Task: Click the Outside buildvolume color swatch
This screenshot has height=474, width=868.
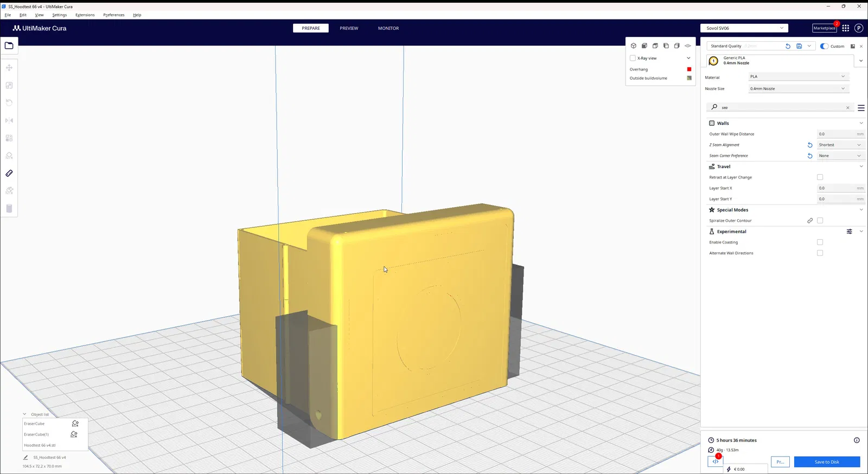Action: 689,78
